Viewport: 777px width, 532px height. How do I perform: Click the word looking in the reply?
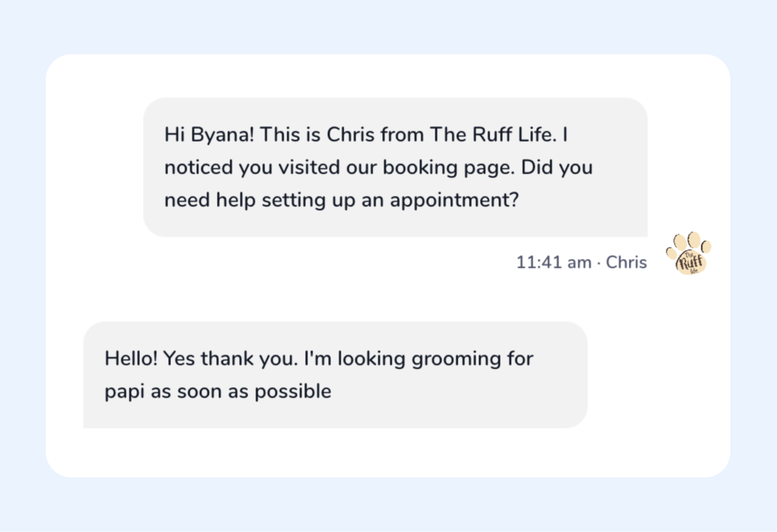[372, 358]
